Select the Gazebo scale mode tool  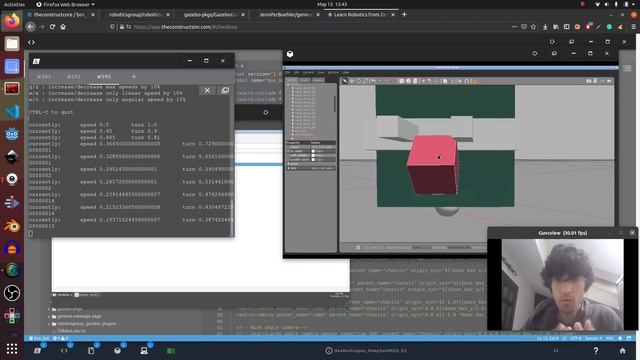(365, 81)
